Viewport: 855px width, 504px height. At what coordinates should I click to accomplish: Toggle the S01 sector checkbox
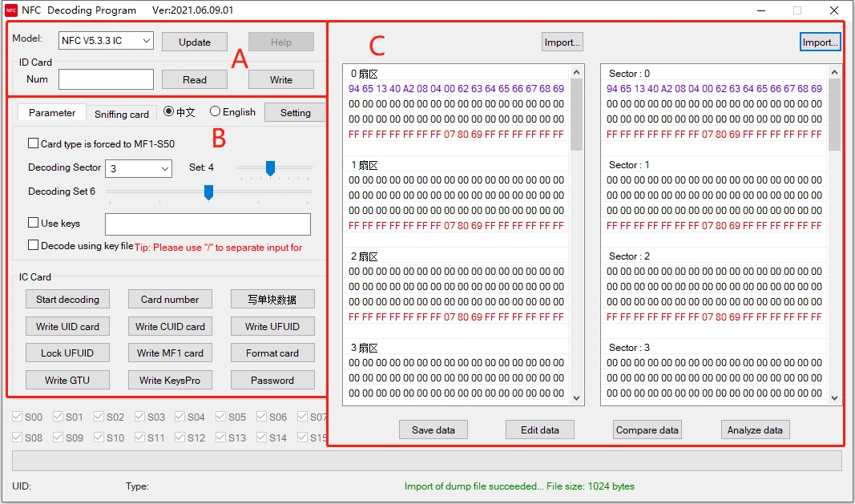58,417
